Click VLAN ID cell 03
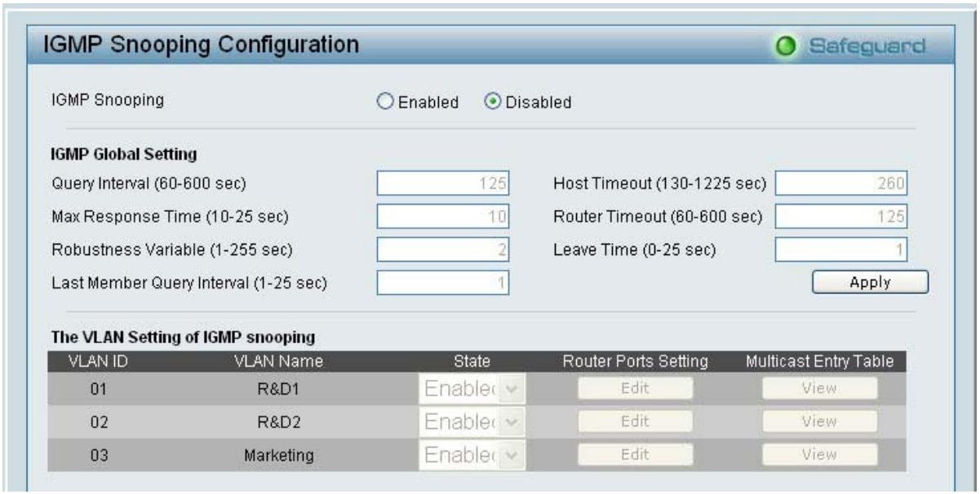Viewport: 980px width, 494px height. 99,456
